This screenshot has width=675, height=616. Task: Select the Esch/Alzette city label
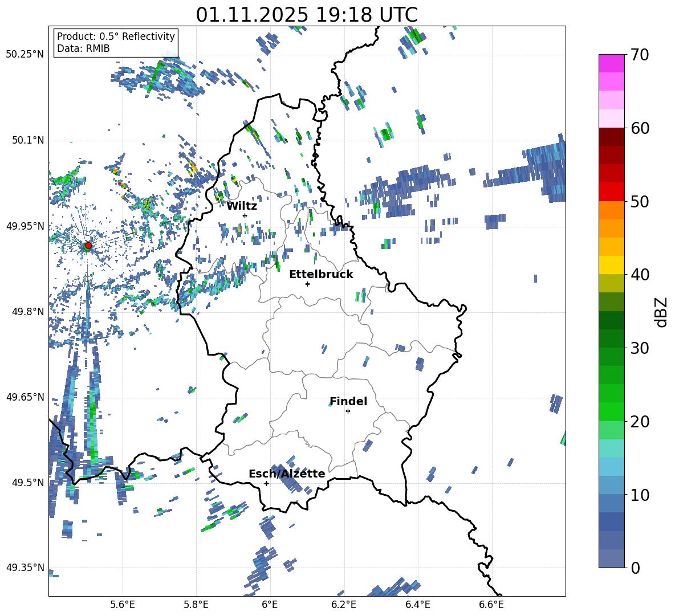click(x=287, y=474)
